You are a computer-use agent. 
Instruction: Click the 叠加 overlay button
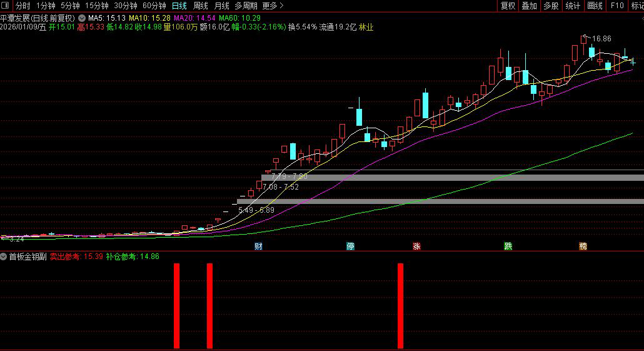coord(529,6)
